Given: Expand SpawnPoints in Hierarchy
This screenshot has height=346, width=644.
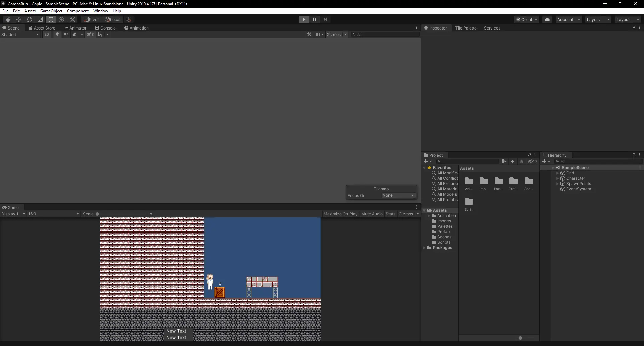Looking at the screenshot, I should point(557,184).
